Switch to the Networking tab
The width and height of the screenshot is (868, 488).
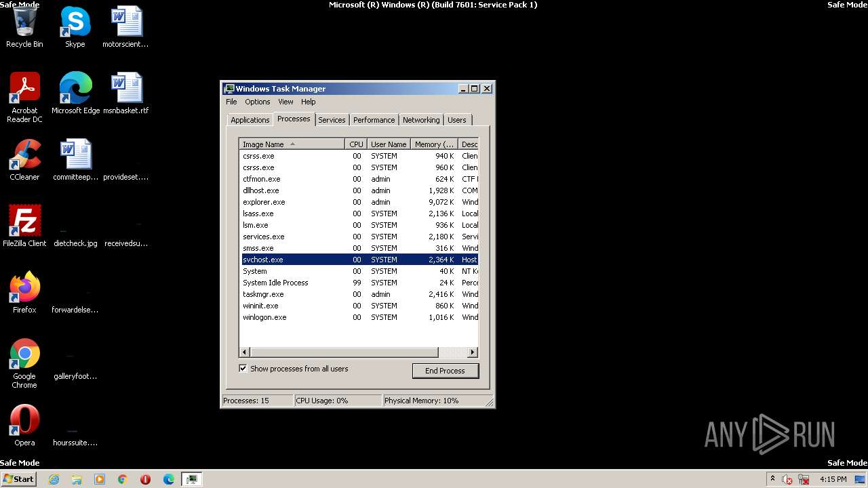(421, 120)
